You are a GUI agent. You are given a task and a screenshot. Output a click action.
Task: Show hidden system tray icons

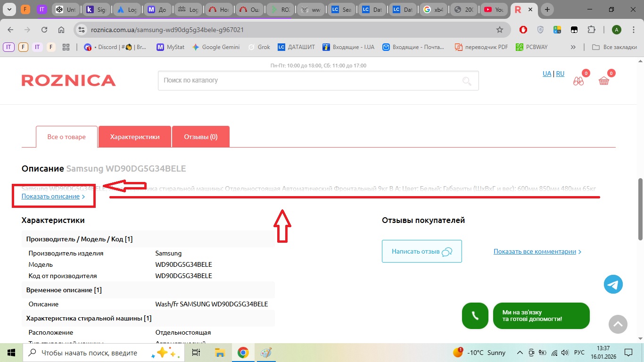(x=520, y=353)
